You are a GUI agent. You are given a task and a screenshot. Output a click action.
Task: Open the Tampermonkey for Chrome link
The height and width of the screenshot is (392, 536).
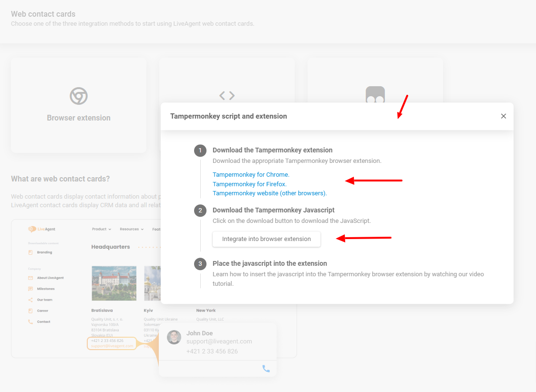click(251, 175)
